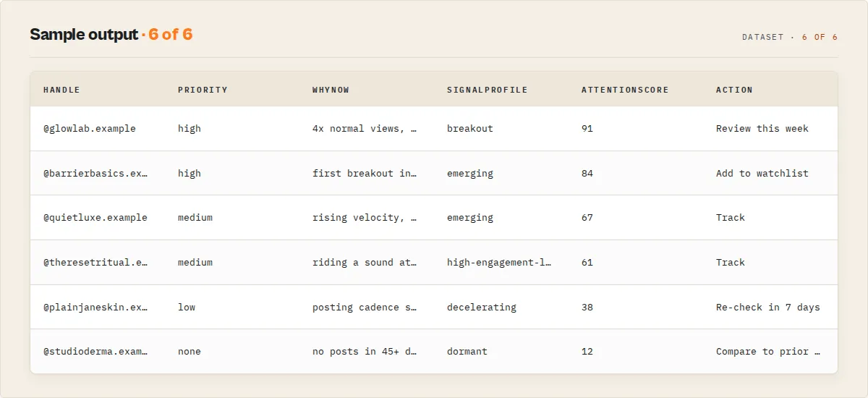The image size is (868, 398).
Task: Open the handle starting with @studioderma
Action: (95, 351)
